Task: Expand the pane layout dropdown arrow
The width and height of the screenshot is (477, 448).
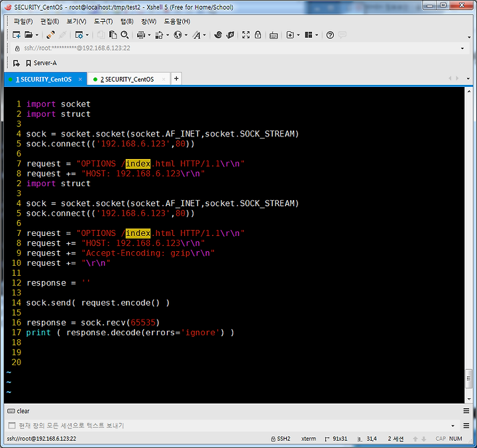Action: point(317,35)
